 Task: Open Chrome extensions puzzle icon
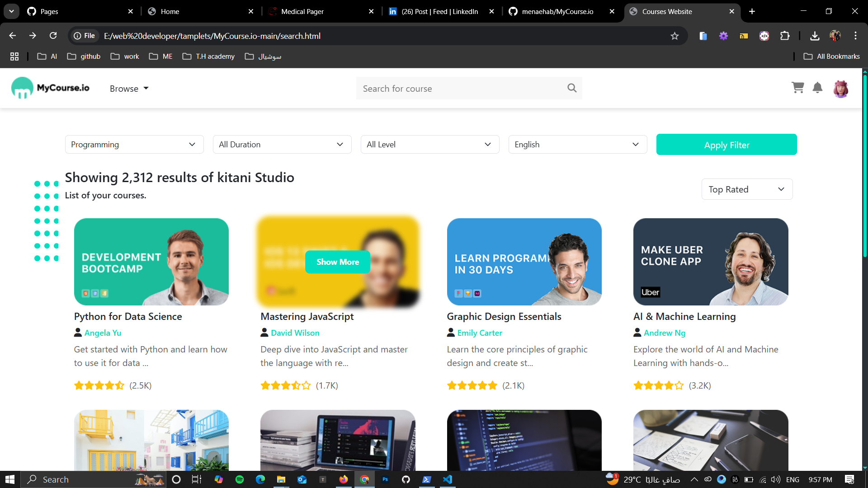pos(785,36)
